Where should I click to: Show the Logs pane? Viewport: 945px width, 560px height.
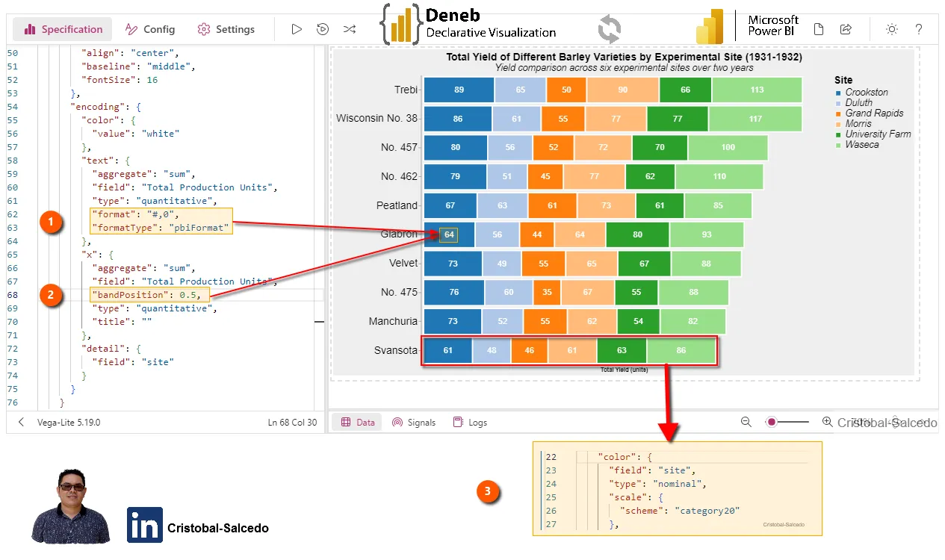[x=470, y=422]
